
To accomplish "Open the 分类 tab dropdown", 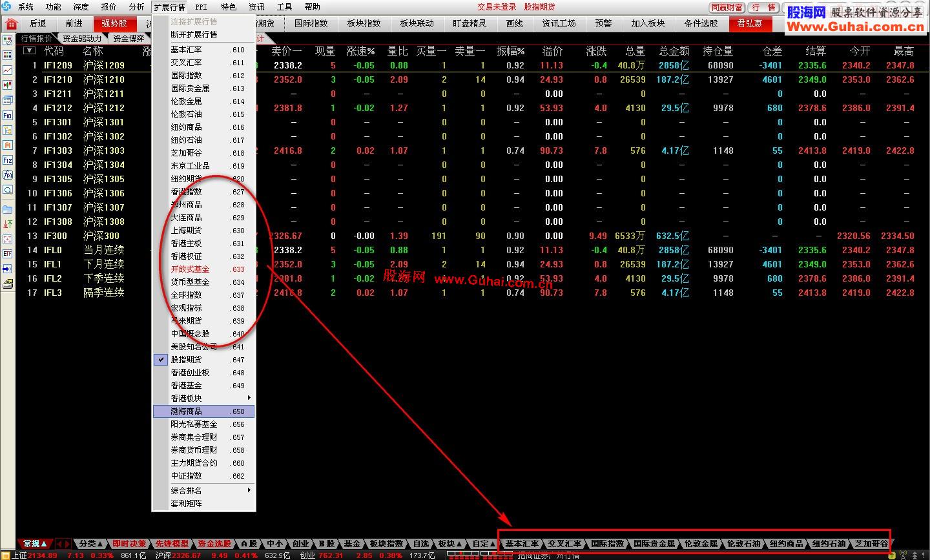I will [x=91, y=544].
